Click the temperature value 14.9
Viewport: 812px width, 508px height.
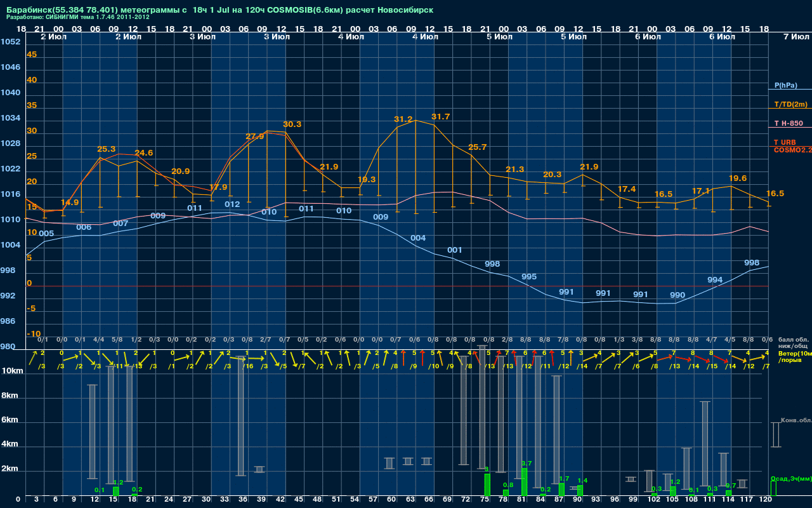pos(69,203)
